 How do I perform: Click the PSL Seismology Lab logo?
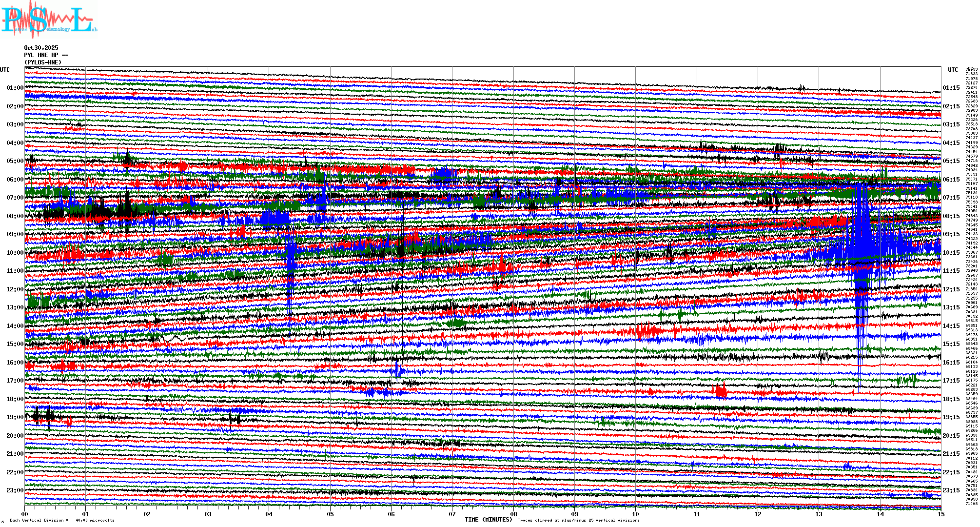49,20
